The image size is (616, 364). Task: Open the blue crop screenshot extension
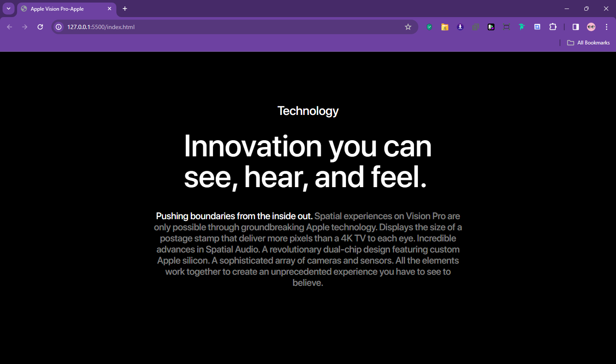(x=537, y=27)
